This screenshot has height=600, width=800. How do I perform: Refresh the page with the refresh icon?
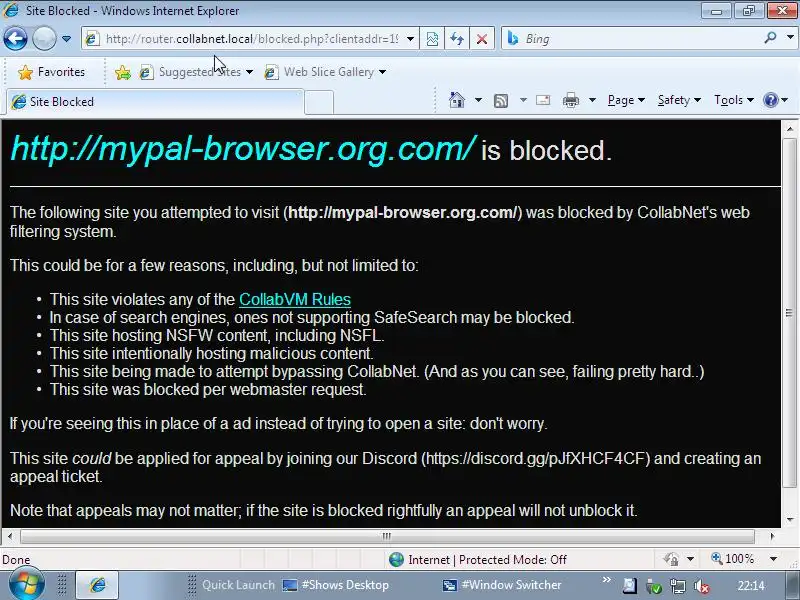pos(457,39)
